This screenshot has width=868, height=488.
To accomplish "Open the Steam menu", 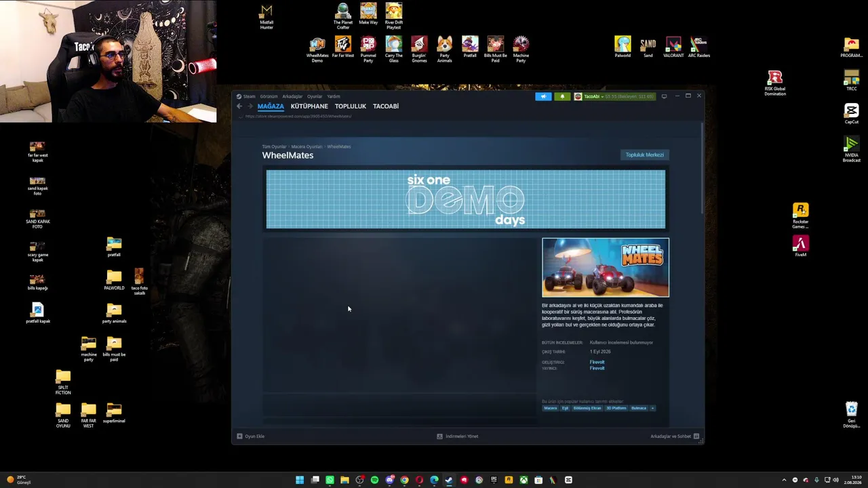I will [x=246, y=96].
